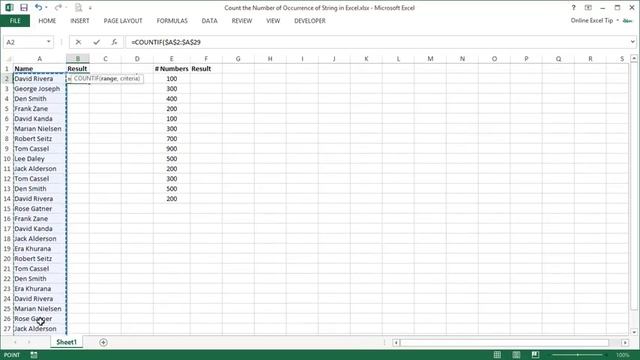Select the # Numbers header cell
Image resolution: width=640 pixels, height=360 pixels.
point(171,69)
